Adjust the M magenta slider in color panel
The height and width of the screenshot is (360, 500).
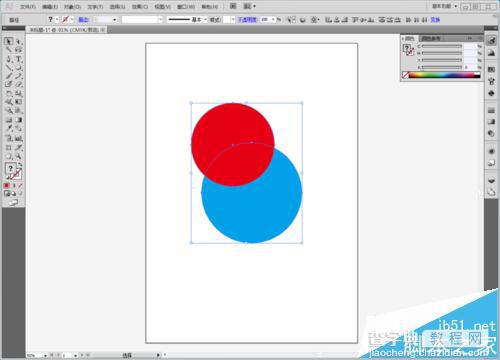pyautogui.click(x=442, y=53)
